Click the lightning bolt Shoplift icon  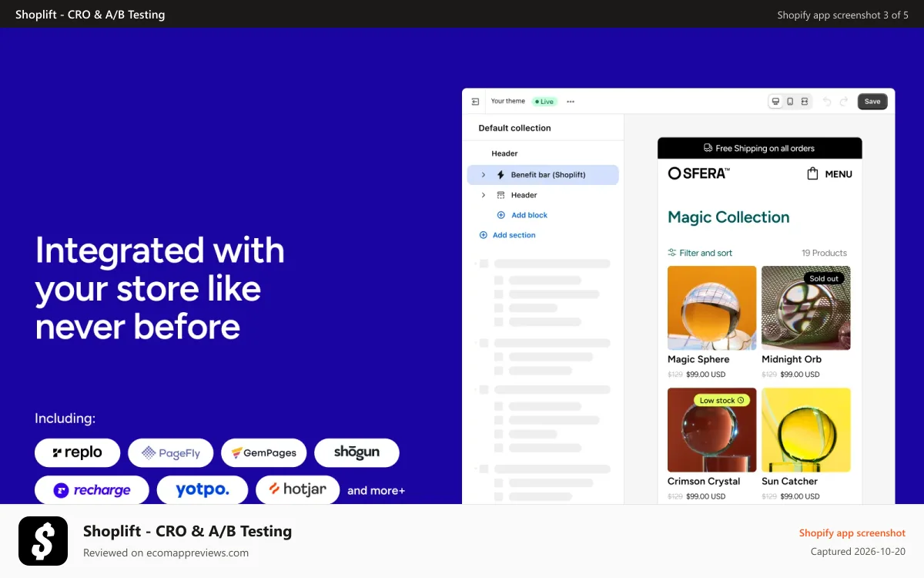[x=500, y=175]
